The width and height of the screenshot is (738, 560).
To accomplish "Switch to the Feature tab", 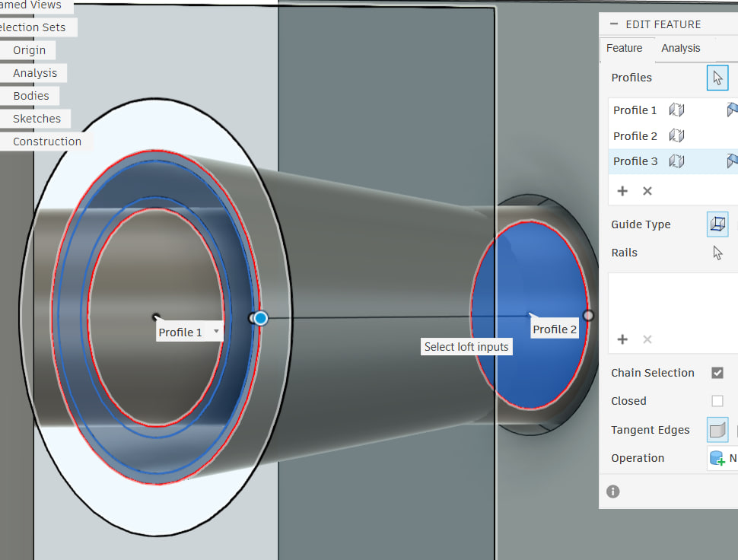I will click(624, 48).
